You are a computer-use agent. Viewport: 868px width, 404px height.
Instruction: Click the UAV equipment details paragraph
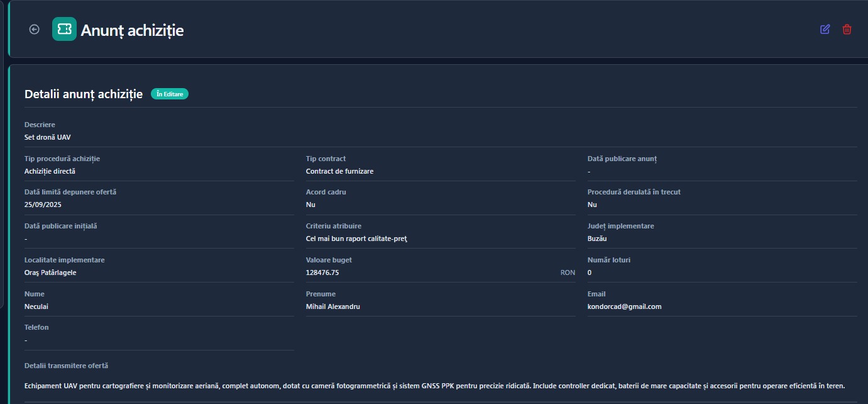click(434, 386)
